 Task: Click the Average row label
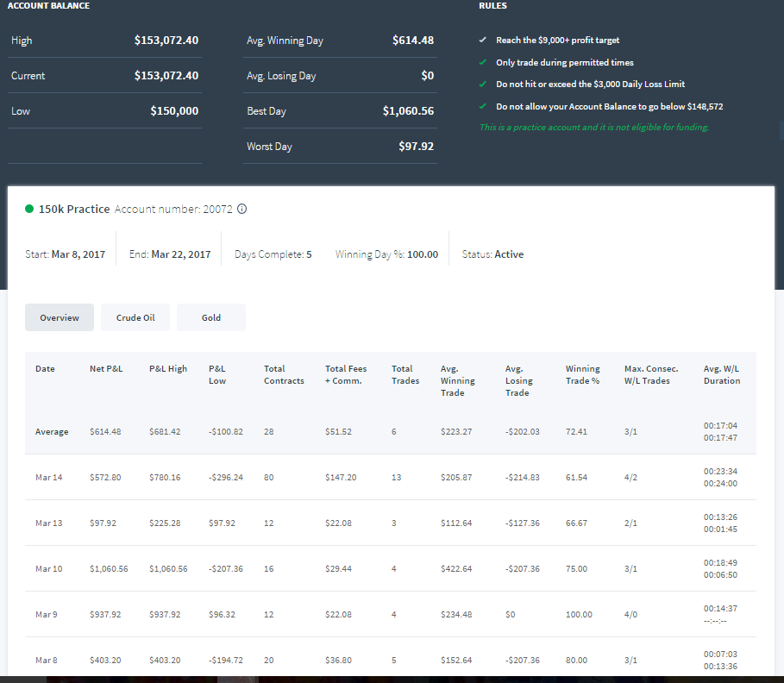52,431
